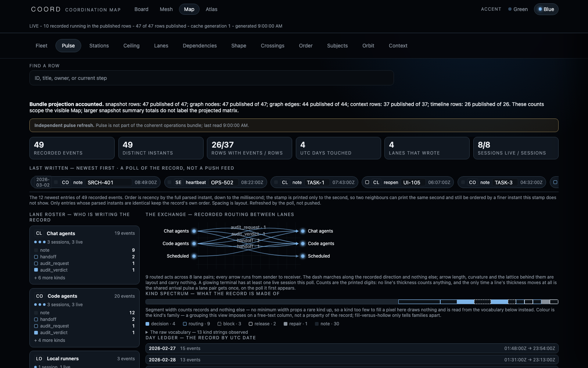Open the Mesh view
Screen dimensions: 588x368
166,9
